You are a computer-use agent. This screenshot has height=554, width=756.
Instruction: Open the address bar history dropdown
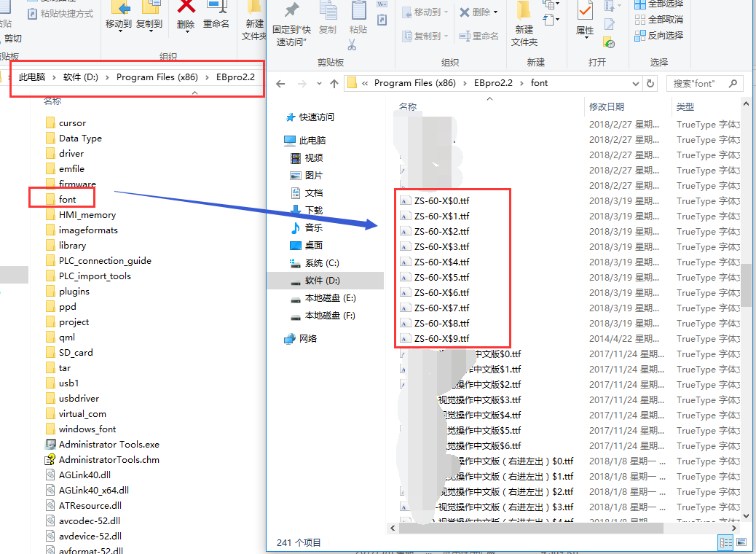[x=636, y=83]
